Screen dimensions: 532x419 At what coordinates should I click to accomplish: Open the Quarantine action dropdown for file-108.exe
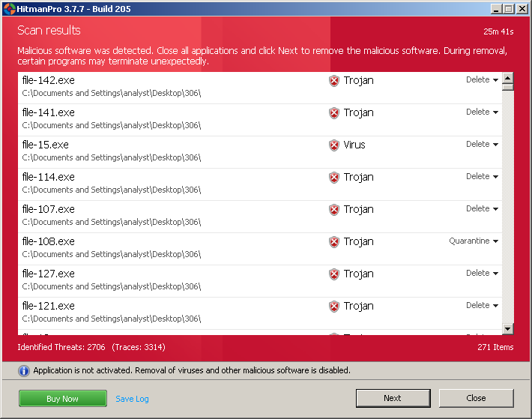474,241
